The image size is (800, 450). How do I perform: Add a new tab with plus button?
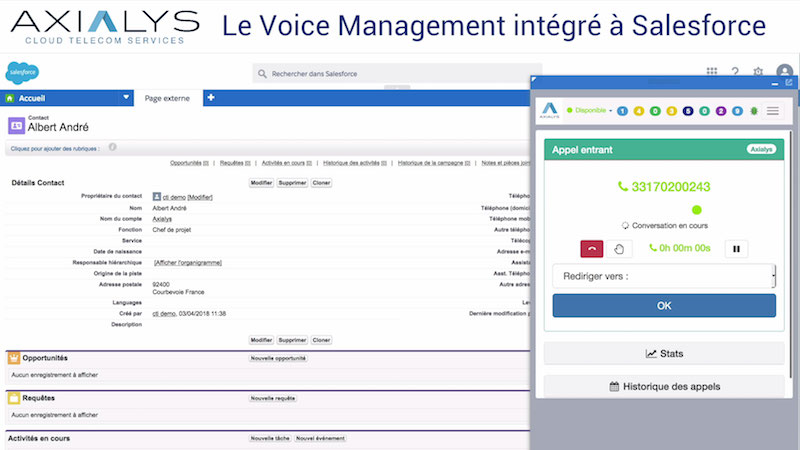tap(211, 97)
